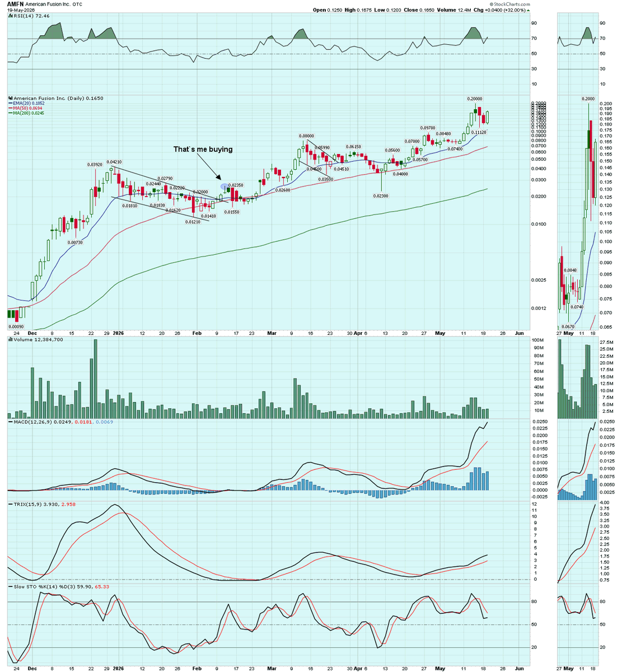Click the line icon beside RSI(14)
The width and height of the screenshot is (622, 672).
10,16
